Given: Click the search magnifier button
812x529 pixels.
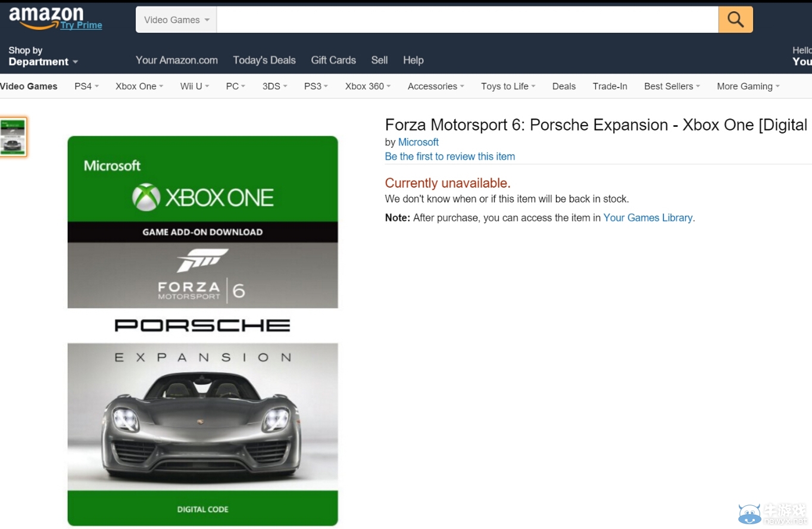Looking at the screenshot, I should tap(736, 20).
